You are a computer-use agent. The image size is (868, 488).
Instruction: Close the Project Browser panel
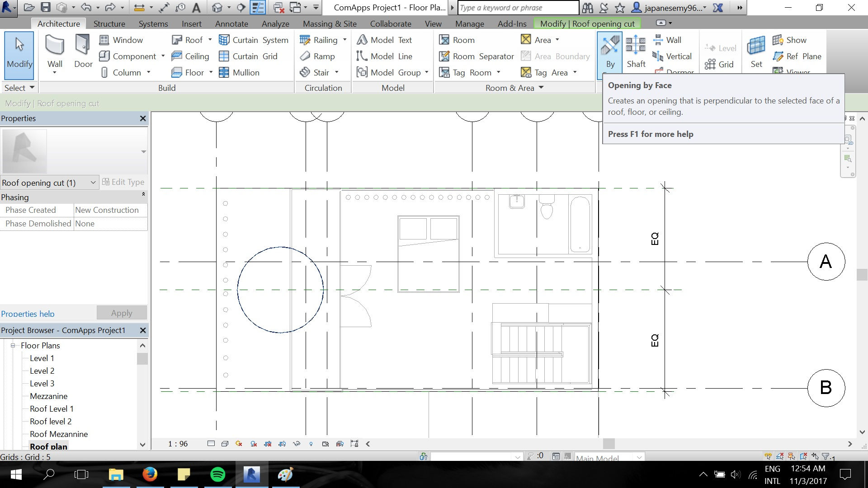[143, 330]
